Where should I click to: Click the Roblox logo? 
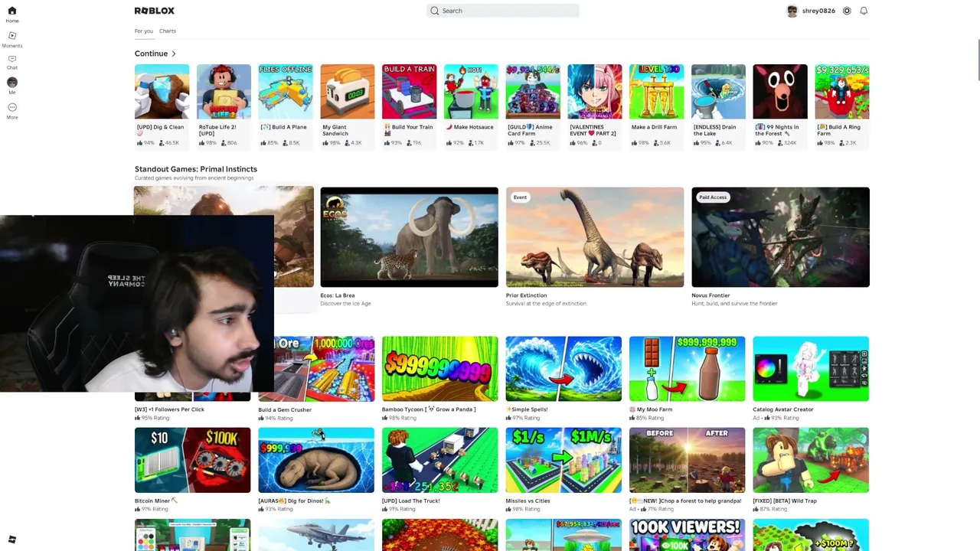coord(155,11)
